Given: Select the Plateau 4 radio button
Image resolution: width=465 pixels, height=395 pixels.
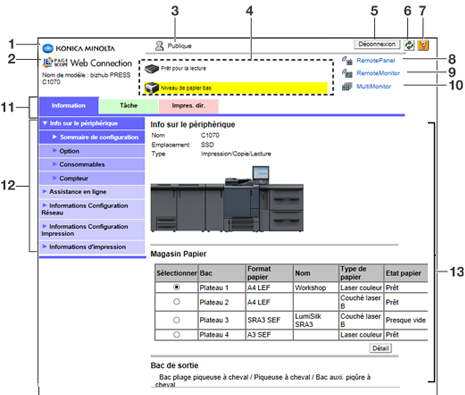Looking at the screenshot, I should (176, 334).
